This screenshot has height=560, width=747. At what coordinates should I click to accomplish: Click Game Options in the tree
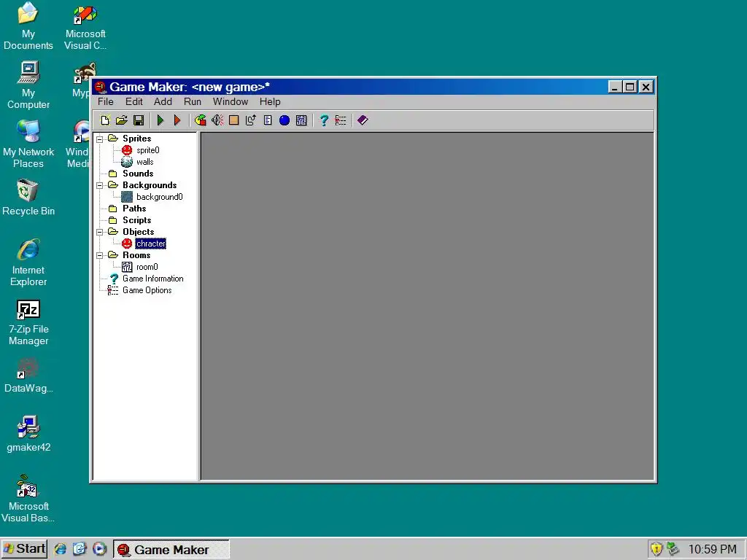pyautogui.click(x=147, y=290)
